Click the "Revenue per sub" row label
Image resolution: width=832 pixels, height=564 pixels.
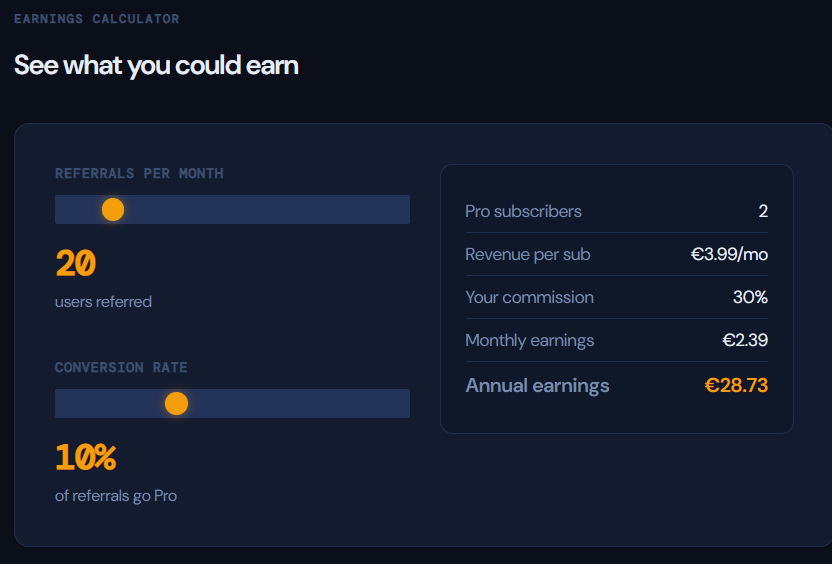point(528,254)
